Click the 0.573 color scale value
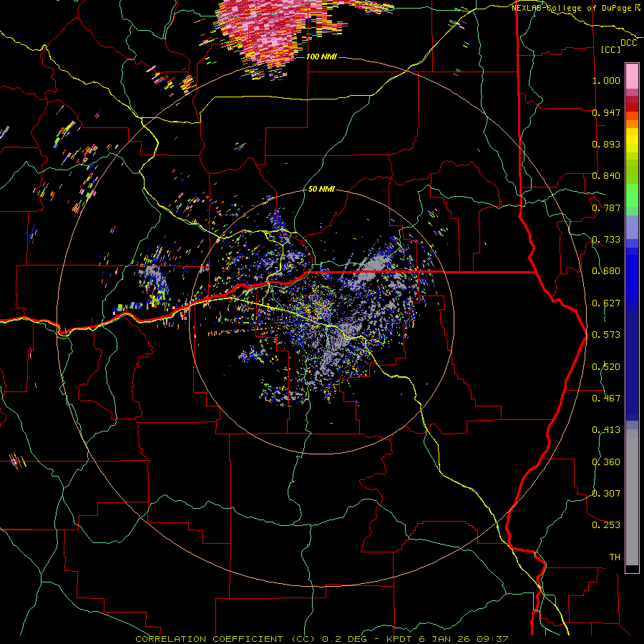 pyautogui.click(x=606, y=335)
